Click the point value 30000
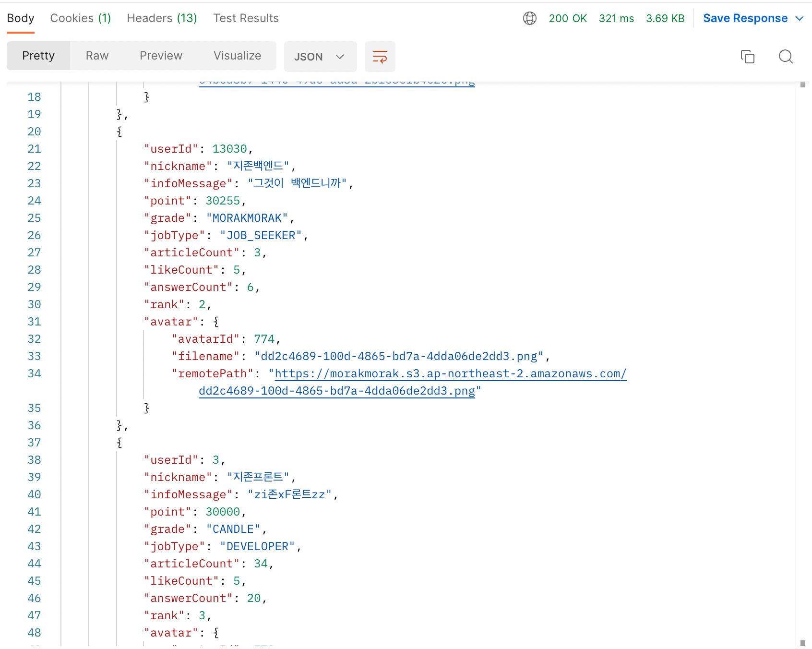Image resolution: width=812 pixels, height=649 pixels. coord(223,512)
